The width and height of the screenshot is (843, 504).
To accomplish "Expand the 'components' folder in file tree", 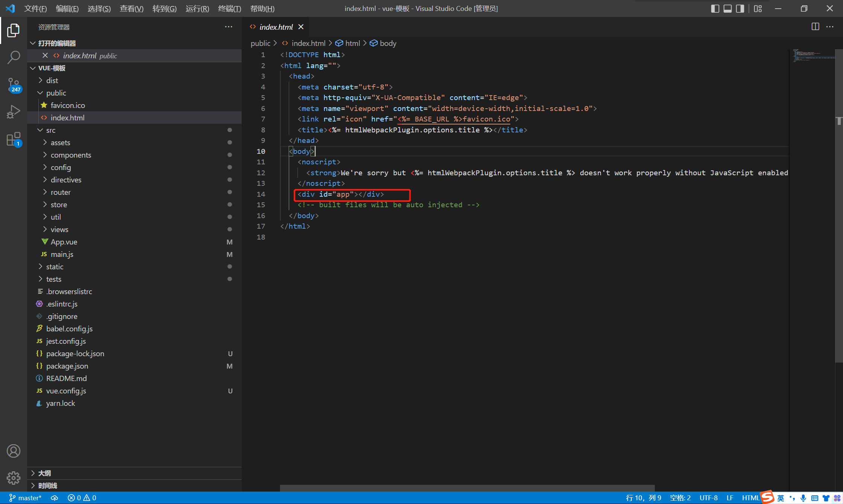I will (70, 155).
